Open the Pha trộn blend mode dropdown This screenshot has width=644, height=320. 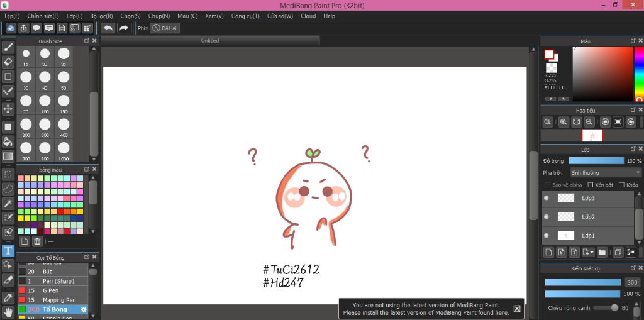click(606, 172)
